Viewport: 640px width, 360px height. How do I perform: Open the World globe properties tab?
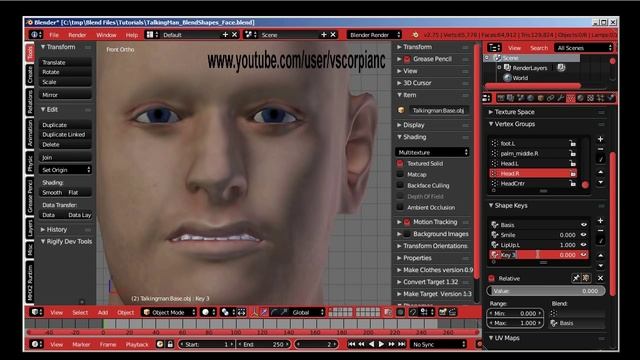(530, 98)
